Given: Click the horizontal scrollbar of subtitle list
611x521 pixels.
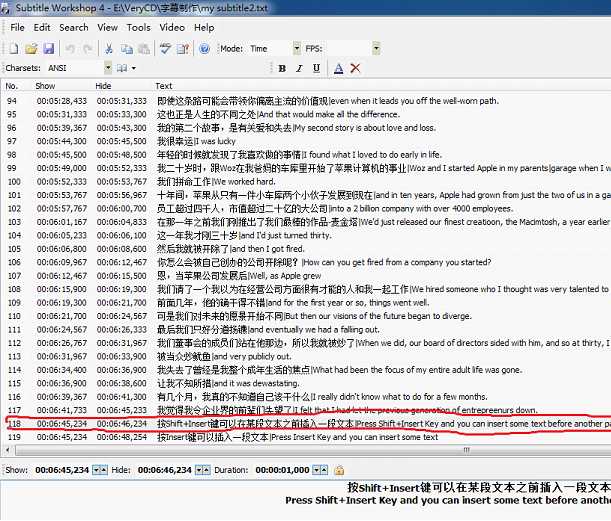Looking at the screenshot, I should click(313, 450).
